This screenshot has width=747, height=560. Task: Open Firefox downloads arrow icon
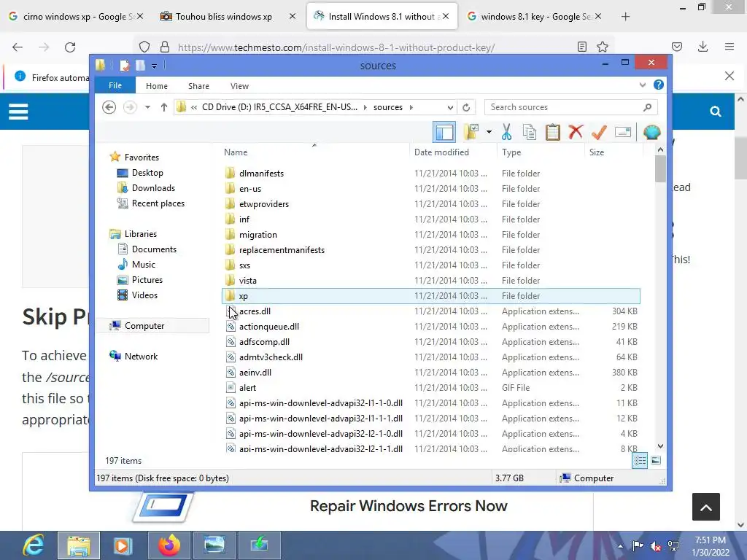(703, 47)
